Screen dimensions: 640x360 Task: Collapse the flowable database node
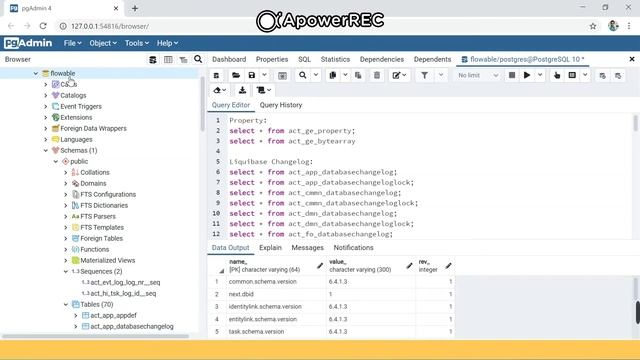pos(36,73)
